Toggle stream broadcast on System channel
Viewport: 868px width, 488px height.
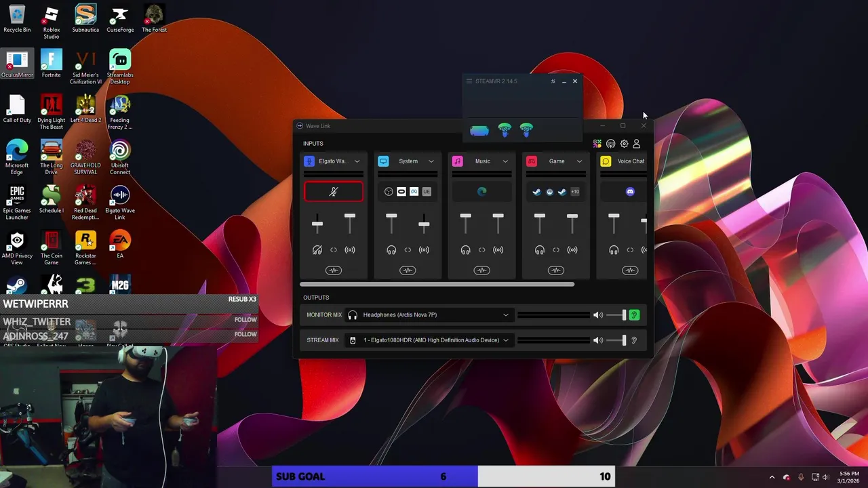tap(424, 250)
